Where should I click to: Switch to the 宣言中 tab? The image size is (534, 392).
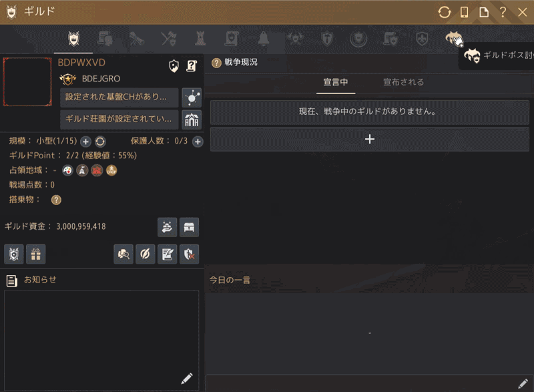coord(335,82)
